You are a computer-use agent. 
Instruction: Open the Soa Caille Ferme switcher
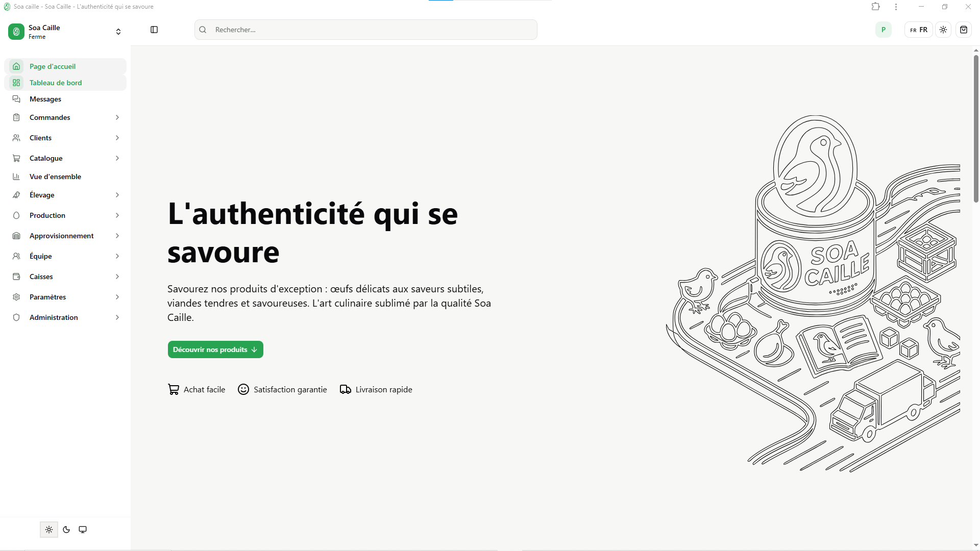pos(65,32)
